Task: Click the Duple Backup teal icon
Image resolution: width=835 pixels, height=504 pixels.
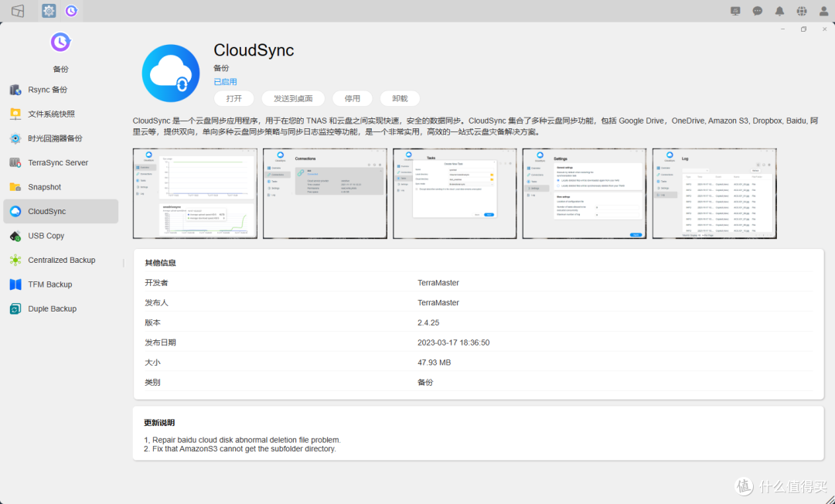Action: (15, 308)
